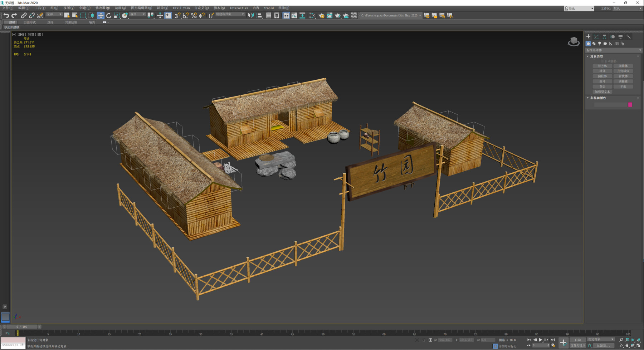Viewport: 644px width, 350px height.
Task: Click the pink object color swatch
Action: click(631, 104)
